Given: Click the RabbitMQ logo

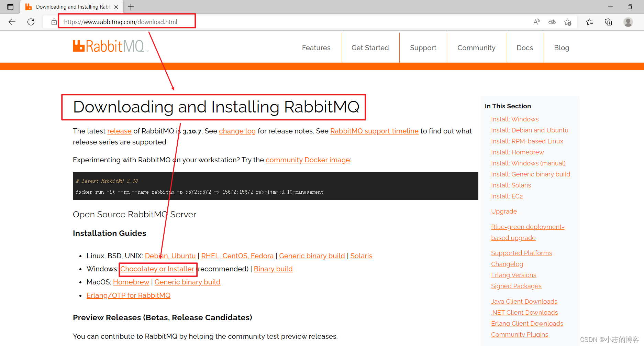Looking at the screenshot, I should click(x=110, y=46).
